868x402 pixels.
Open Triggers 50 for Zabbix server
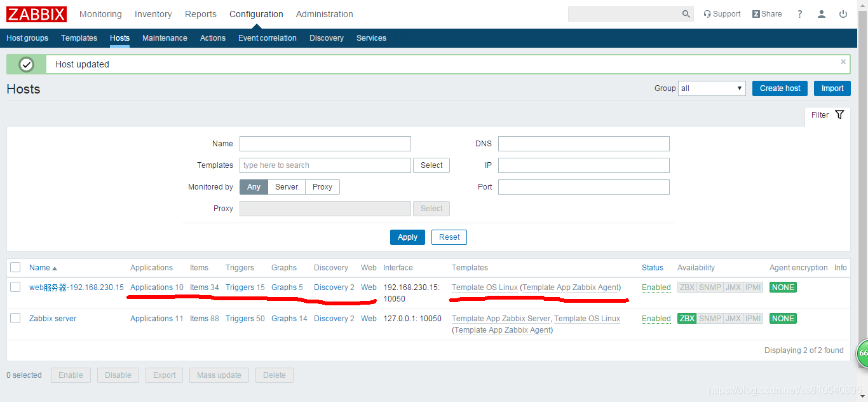click(240, 319)
